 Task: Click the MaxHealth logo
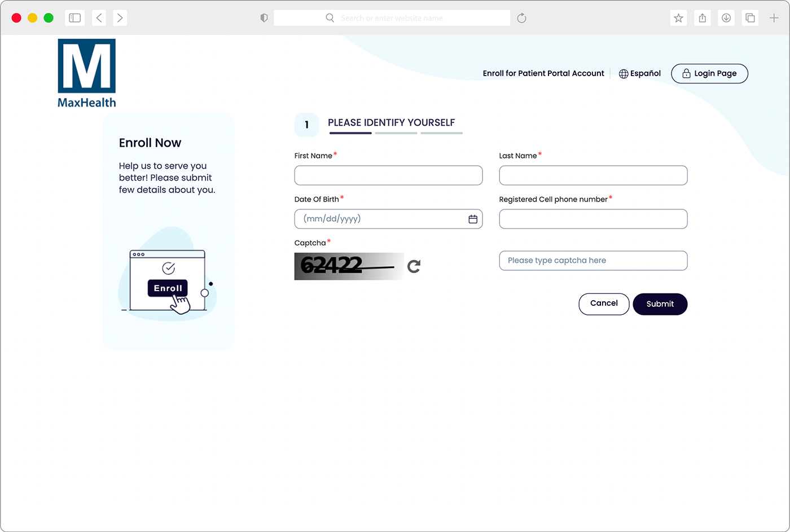(87, 73)
